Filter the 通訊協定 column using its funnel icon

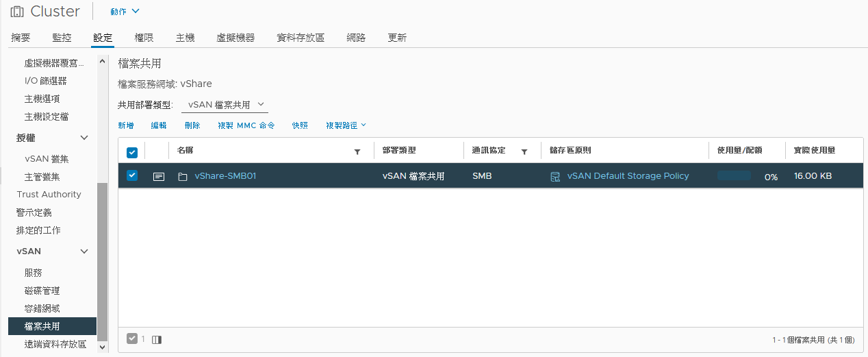(x=524, y=151)
